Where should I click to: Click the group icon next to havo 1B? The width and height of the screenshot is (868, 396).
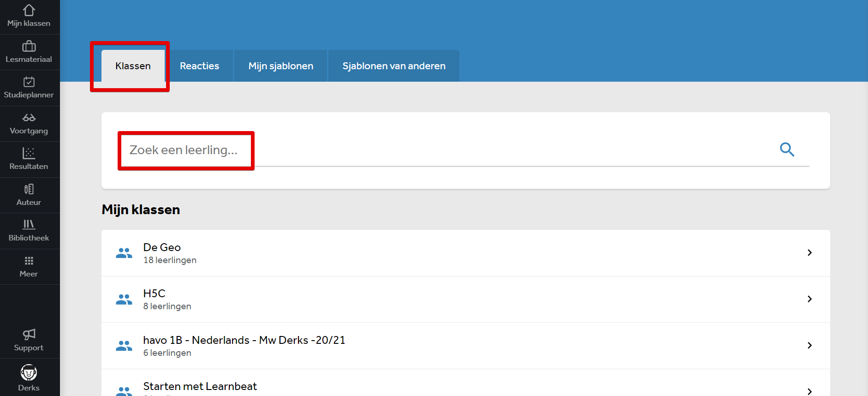coord(124,346)
